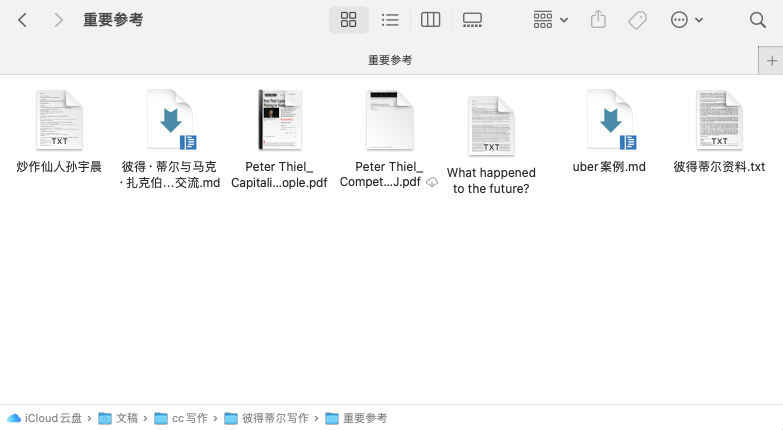Select the 炒作仙人孙宇晨 text file
The image size is (783, 430).
pos(59,120)
